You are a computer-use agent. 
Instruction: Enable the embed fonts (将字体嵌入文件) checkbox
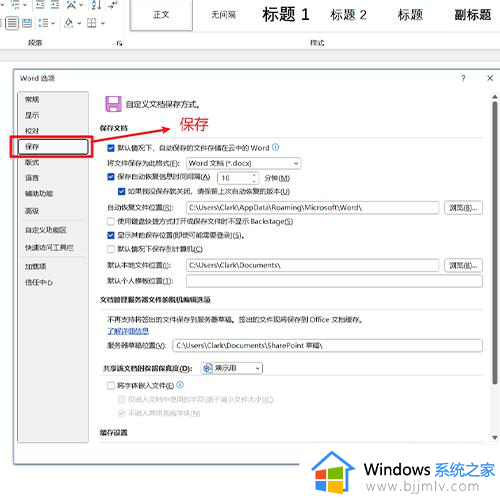click(111, 386)
